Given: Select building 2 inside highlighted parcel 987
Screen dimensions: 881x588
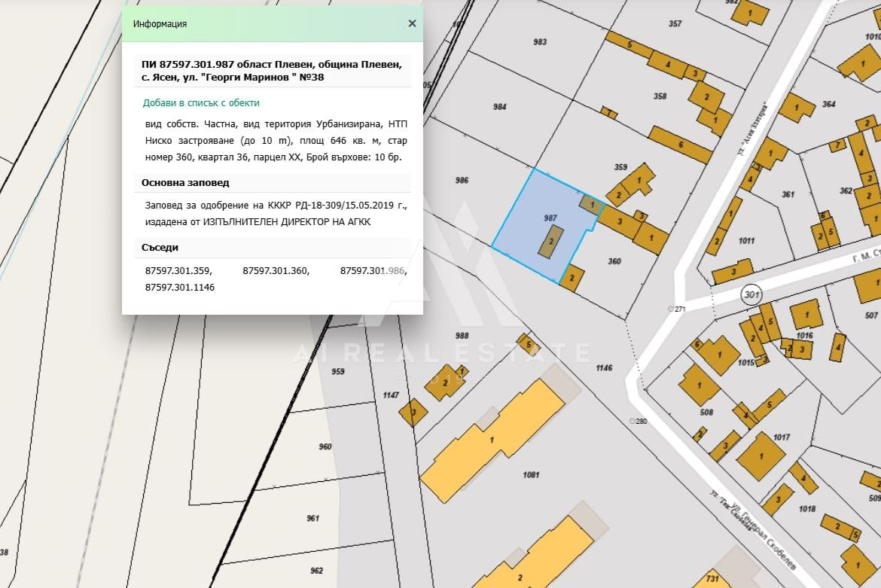Looking at the screenshot, I should pos(553,241).
